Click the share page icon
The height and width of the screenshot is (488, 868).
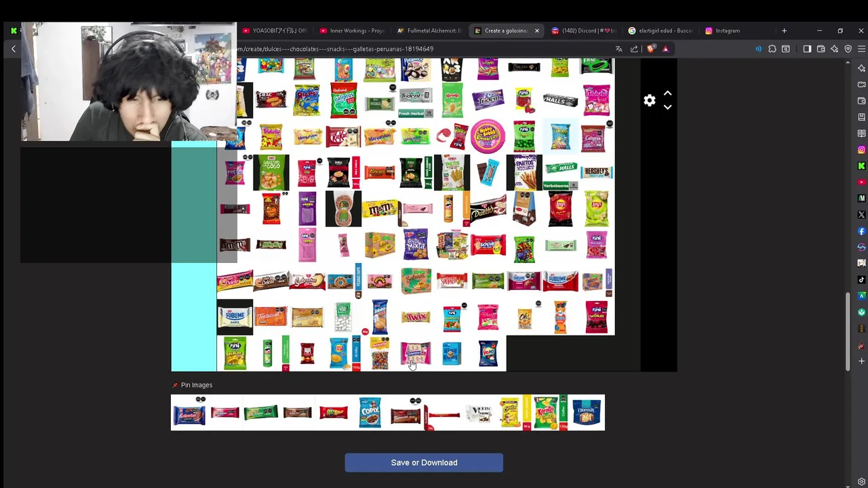[634, 49]
